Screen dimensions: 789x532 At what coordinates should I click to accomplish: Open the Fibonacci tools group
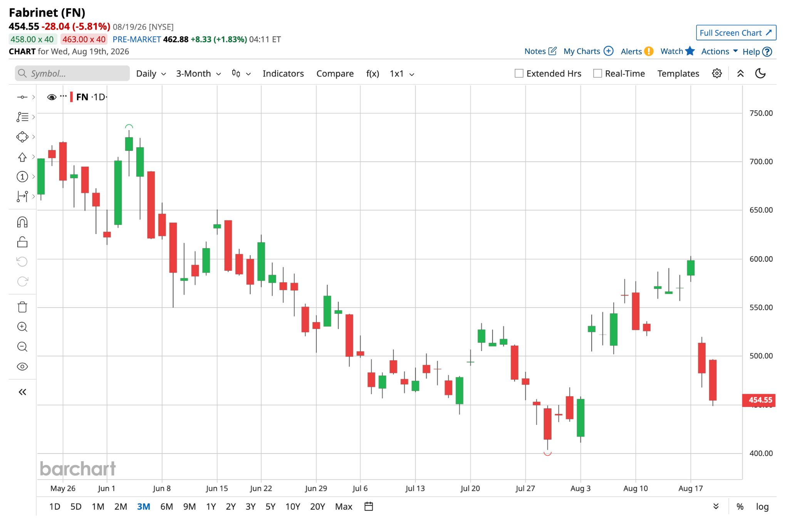pyautogui.click(x=22, y=117)
